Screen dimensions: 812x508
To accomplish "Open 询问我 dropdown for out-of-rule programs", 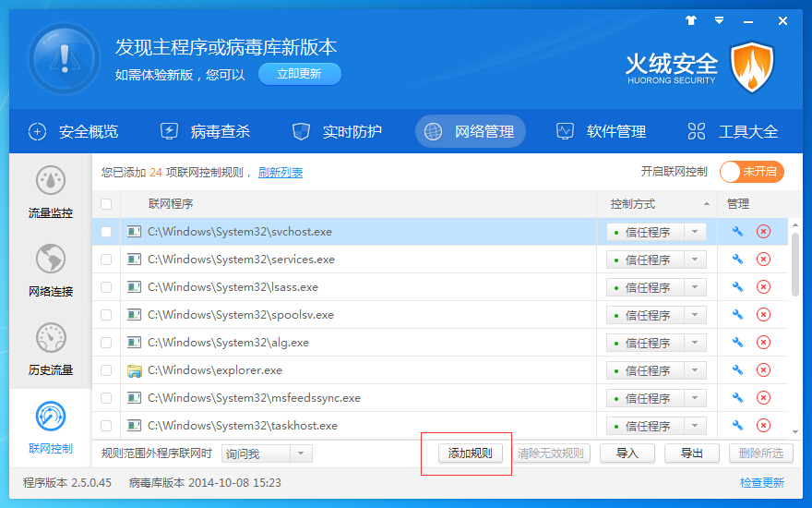I will 301,454.
